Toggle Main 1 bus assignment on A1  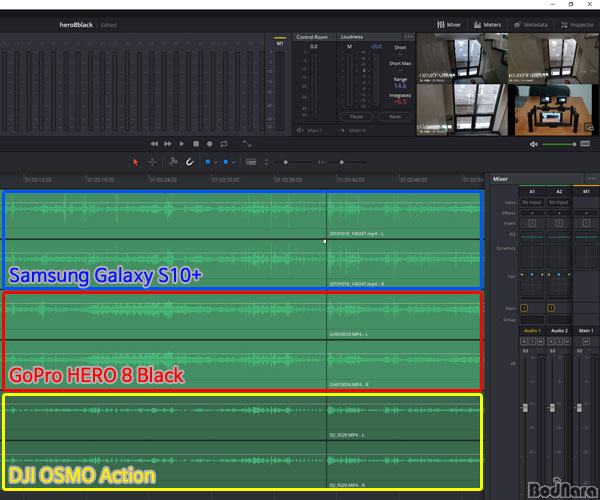tap(524, 308)
